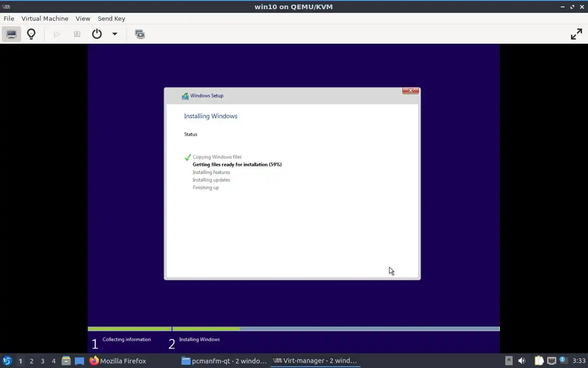The image size is (588, 368).
Task: Click 'Finishing up' status text
Action: click(x=206, y=188)
